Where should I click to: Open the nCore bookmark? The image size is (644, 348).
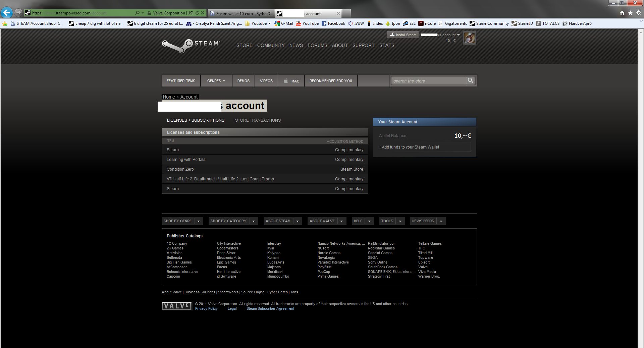(x=427, y=23)
